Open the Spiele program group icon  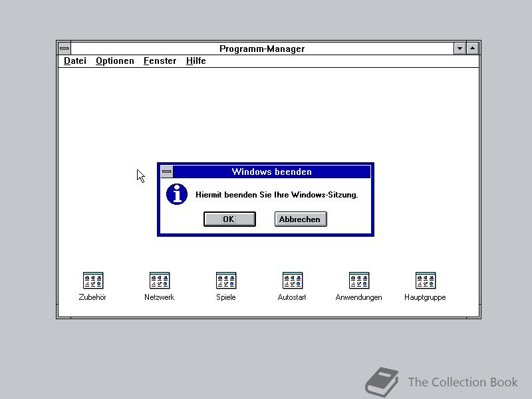point(226,281)
